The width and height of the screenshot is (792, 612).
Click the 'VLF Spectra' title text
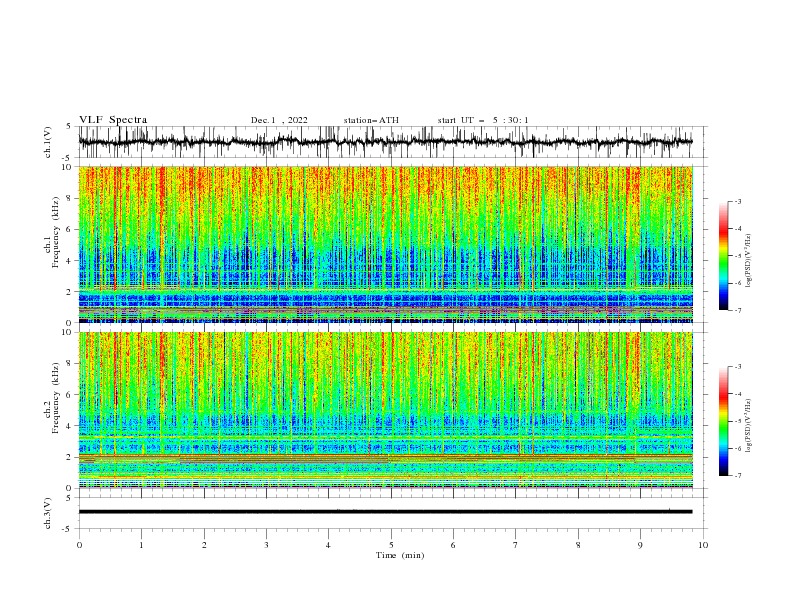113,120
